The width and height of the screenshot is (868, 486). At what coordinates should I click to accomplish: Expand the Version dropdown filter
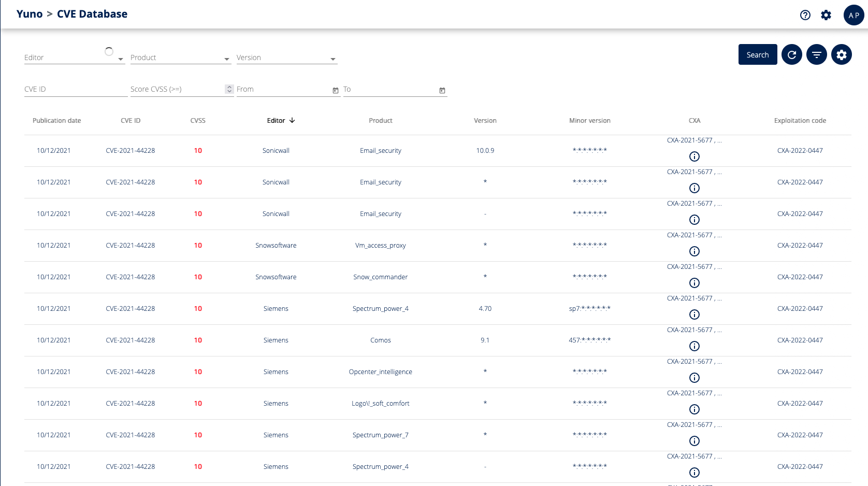(333, 59)
